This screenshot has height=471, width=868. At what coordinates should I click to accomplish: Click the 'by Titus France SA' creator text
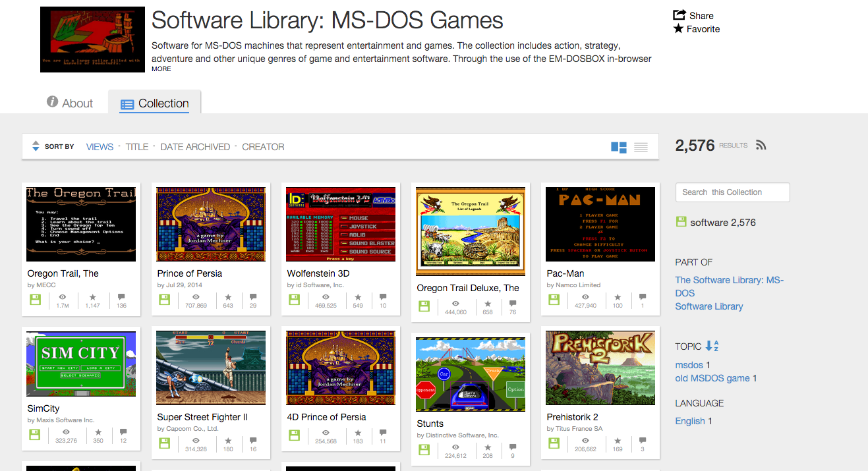574,429
